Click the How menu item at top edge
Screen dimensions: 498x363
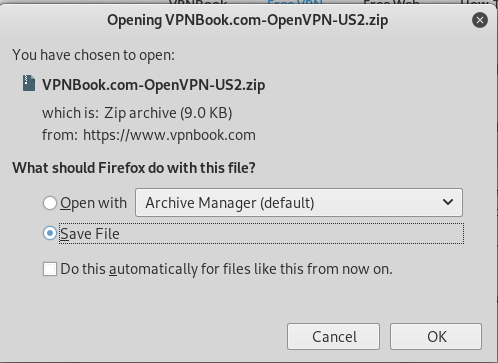coord(474,3)
